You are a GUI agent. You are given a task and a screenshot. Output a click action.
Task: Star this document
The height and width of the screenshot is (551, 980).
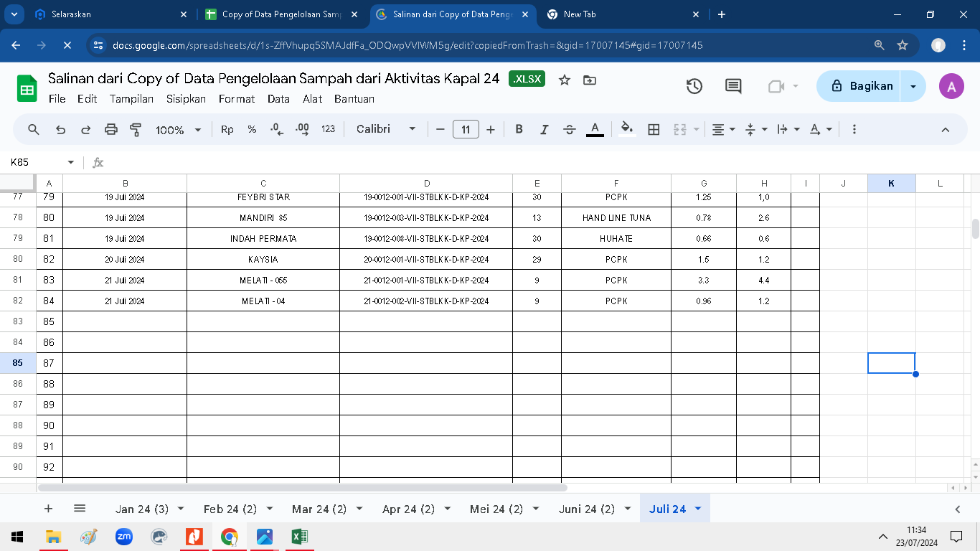(565, 80)
